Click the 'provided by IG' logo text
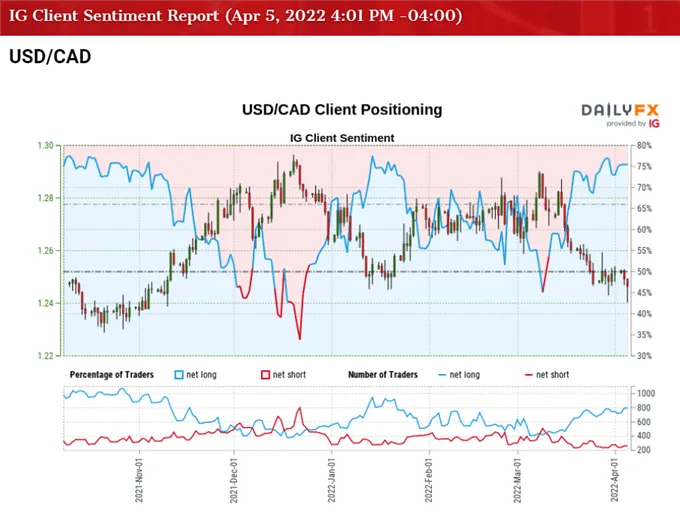The image size is (680, 517). pos(633,124)
